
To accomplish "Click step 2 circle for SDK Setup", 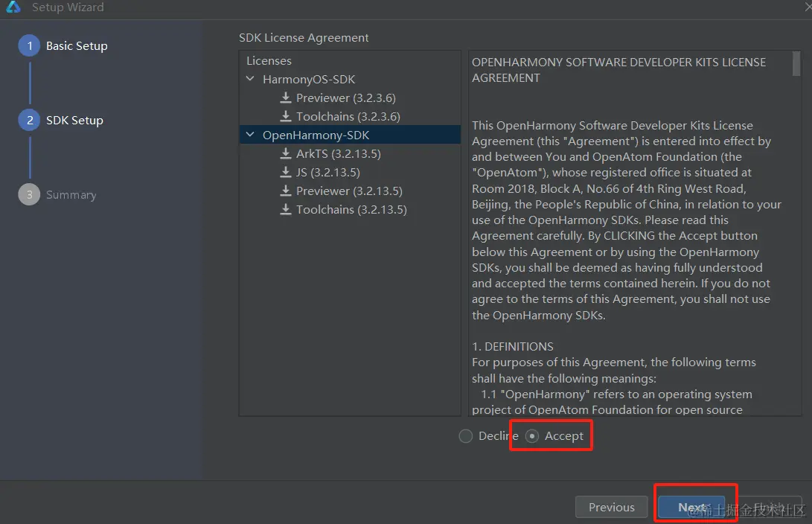I will coord(30,120).
